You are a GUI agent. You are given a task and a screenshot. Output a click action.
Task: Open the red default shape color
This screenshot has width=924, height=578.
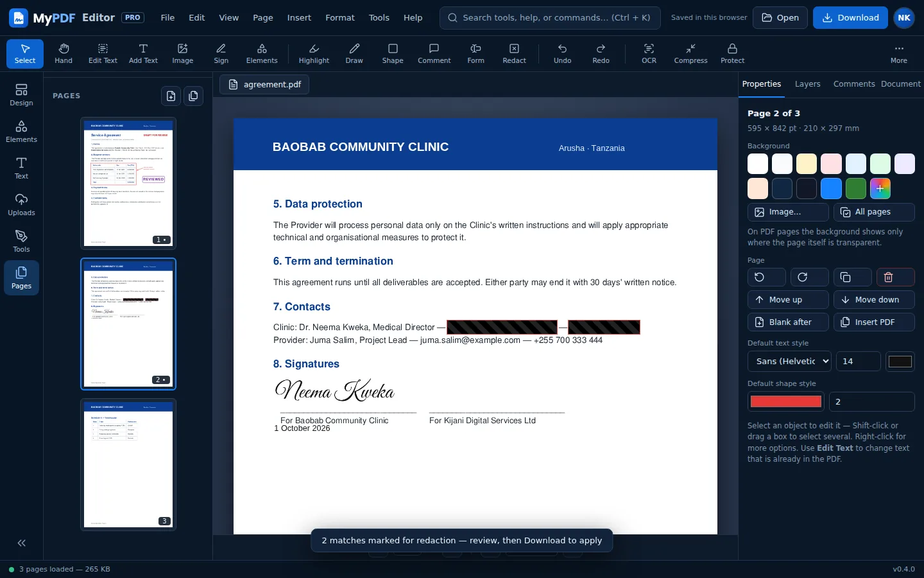(x=786, y=402)
